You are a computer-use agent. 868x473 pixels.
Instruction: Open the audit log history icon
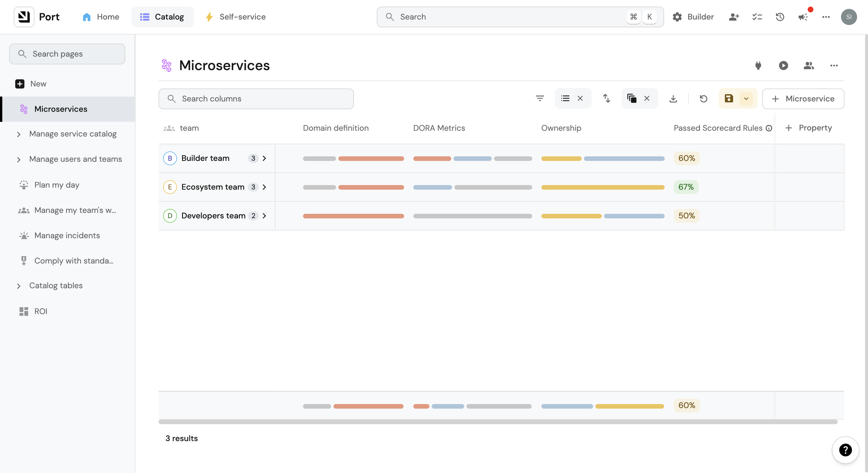pyautogui.click(x=780, y=17)
